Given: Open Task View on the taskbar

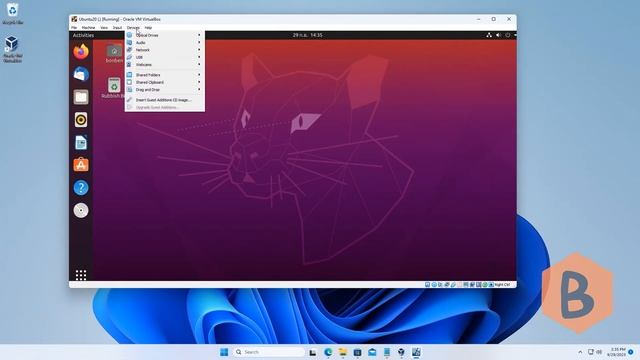Looking at the screenshot, I should [x=313, y=352].
